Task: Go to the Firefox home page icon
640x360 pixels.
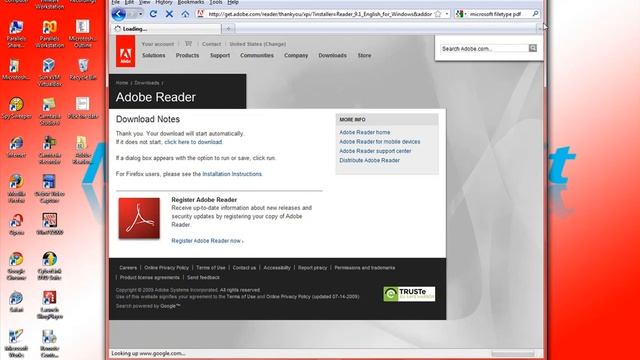Action: pyautogui.click(x=185, y=14)
